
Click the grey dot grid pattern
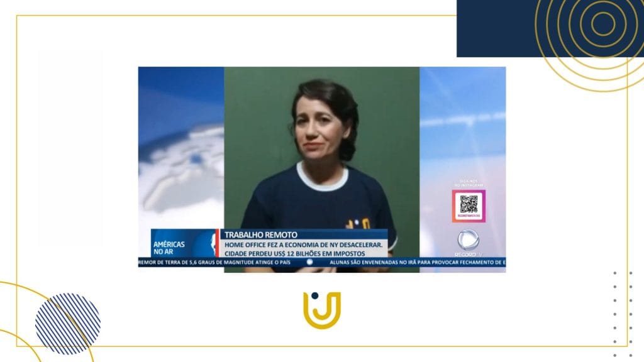[x=623, y=308]
